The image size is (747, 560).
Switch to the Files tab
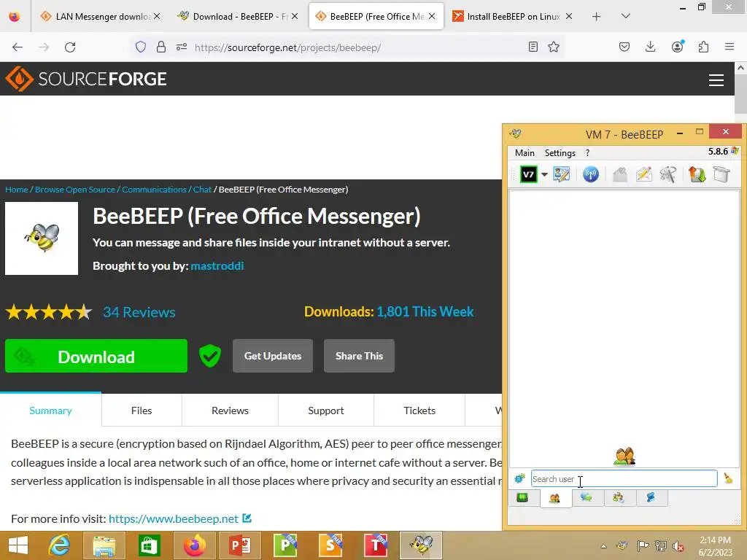click(142, 410)
